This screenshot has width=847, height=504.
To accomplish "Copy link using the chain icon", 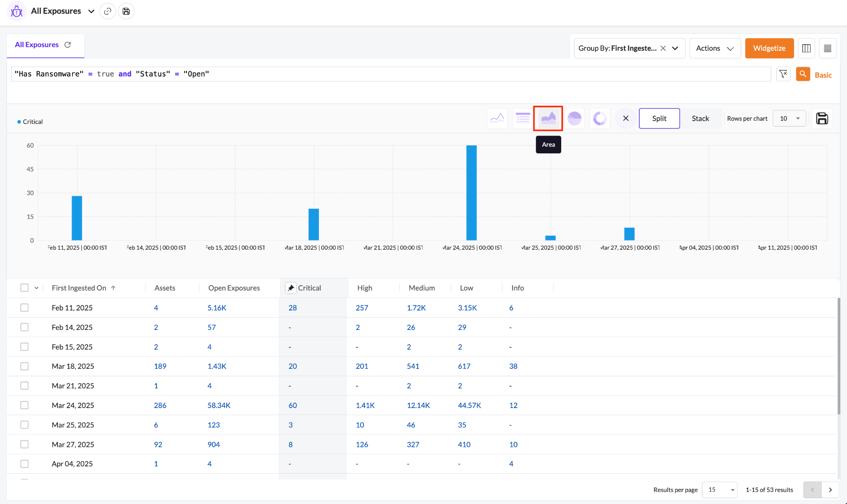I will coord(108,11).
